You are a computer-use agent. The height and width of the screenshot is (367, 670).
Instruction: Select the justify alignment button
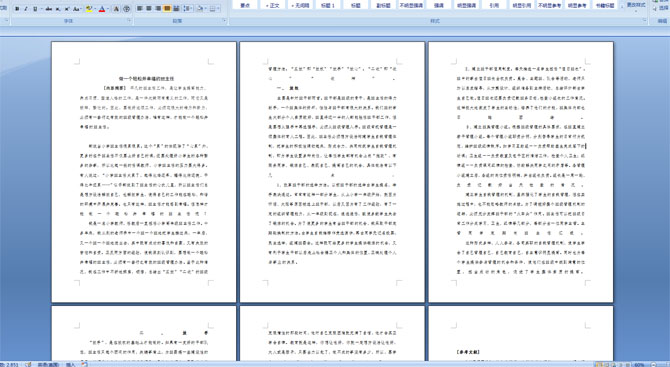click(167, 9)
